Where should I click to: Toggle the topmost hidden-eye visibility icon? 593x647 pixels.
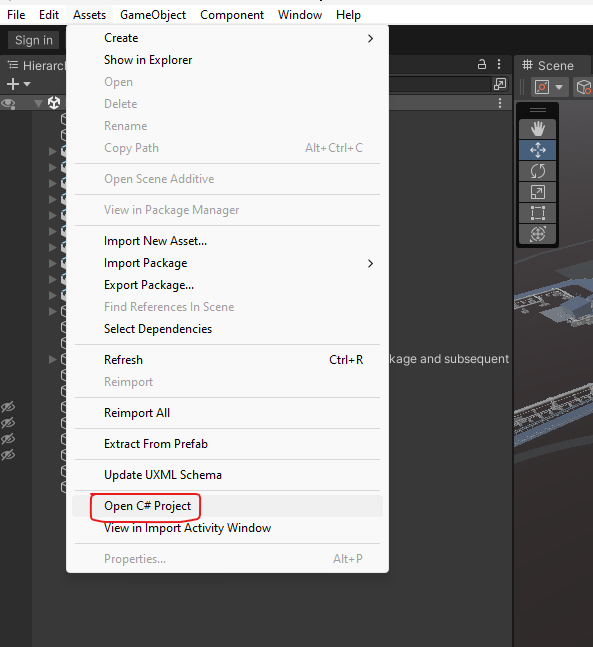pos(8,407)
